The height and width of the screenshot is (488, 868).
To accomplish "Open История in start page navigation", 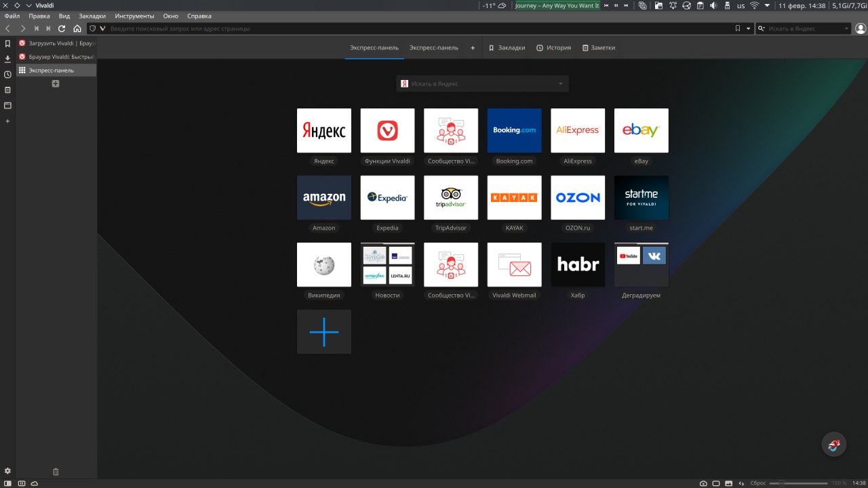I will click(553, 47).
